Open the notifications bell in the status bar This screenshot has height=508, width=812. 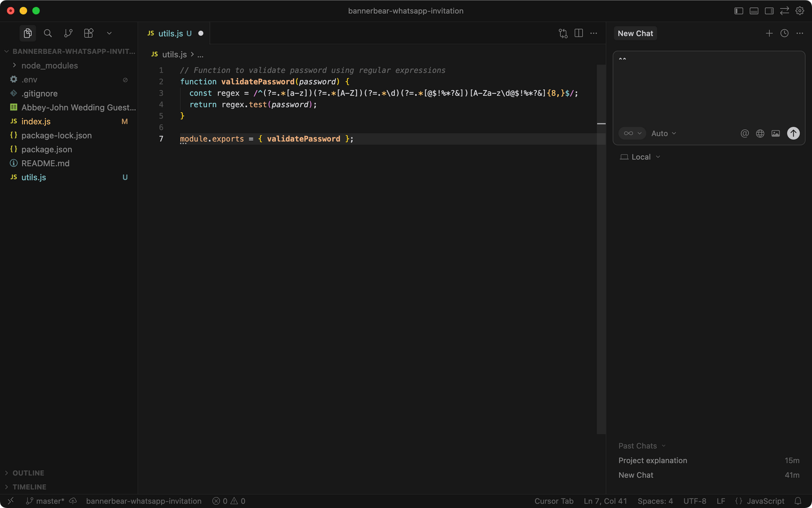(798, 501)
